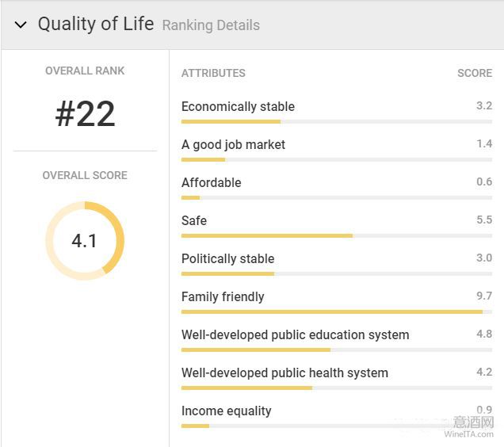
Task: Click the Safe score bar
Action: pyautogui.click(x=337, y=235)
